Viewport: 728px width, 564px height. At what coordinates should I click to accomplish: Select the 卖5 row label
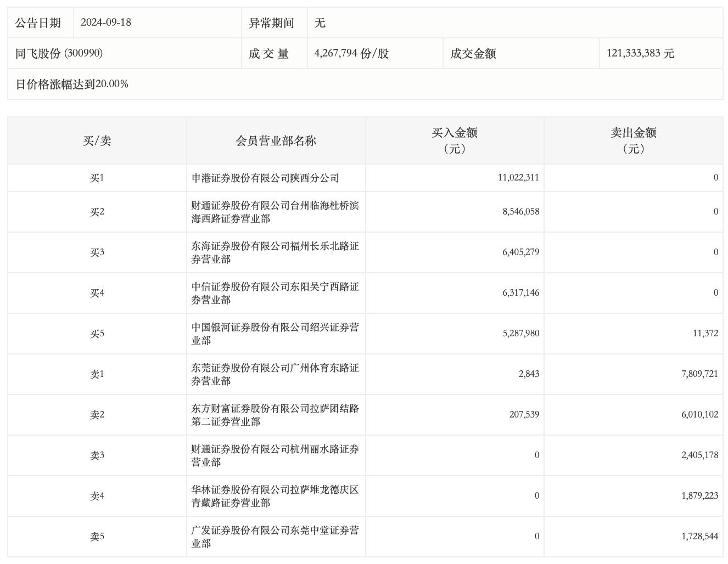coord(97,537)
